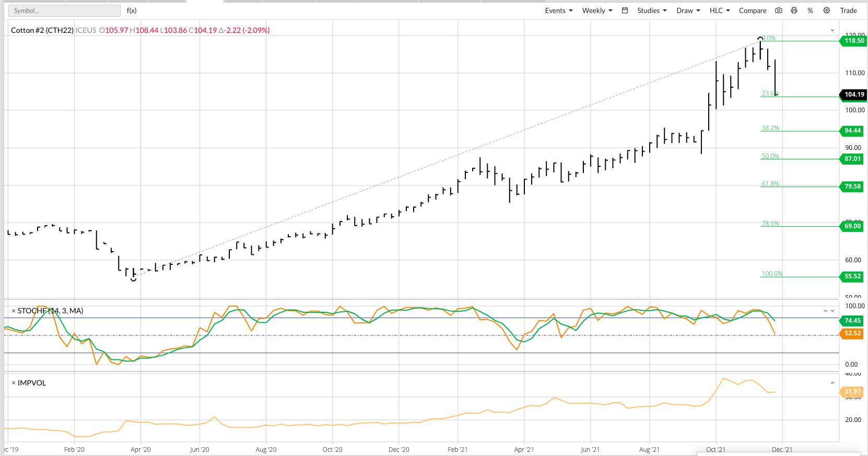The width and height of the screenshot is (868, 456).
Task: Collapse main price pane chevron
Action: pyautogui.click(x=832, y=30)
